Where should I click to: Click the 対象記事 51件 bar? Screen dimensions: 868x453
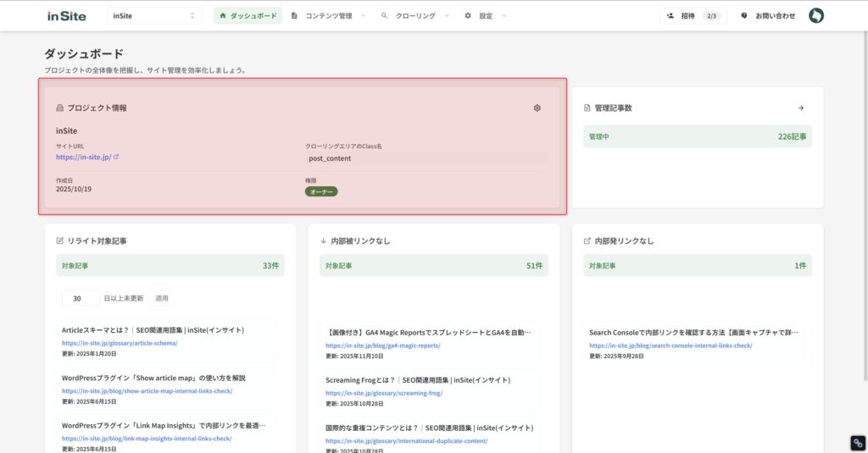(434, 266)
